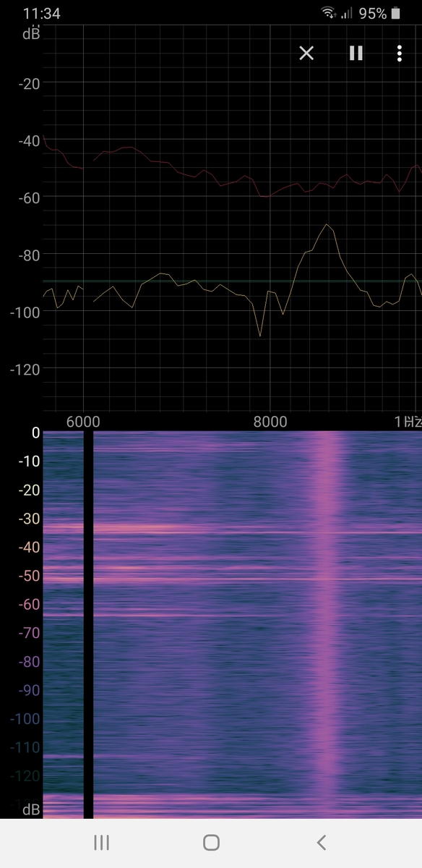
Task: Tap the -110 label on spectrogram color scale
Action: (25, 747)
